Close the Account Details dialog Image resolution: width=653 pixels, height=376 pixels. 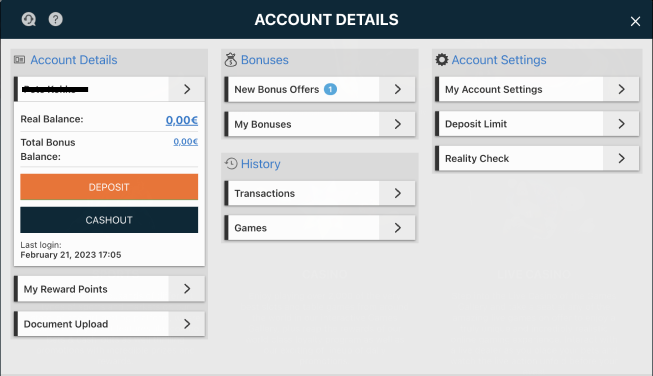click(x=635, y=21)
